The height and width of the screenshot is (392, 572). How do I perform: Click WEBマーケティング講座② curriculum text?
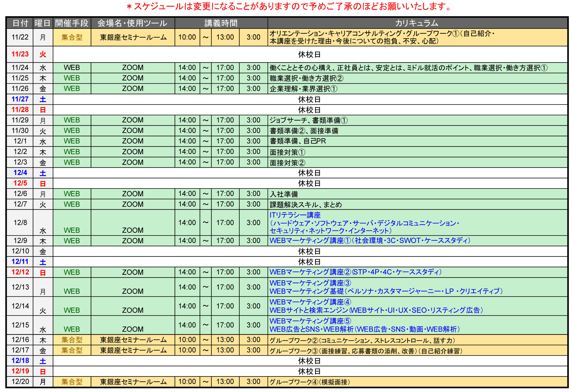coord(355,272)
